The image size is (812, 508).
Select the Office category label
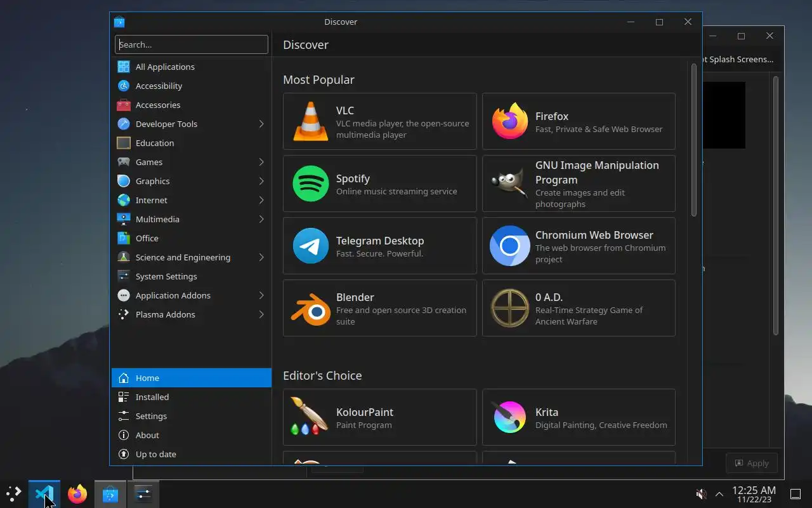tap(147, 238)
